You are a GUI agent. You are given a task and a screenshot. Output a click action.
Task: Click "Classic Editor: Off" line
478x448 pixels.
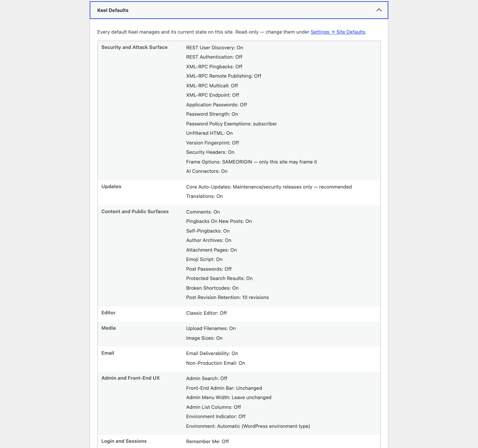pos(207,313)
